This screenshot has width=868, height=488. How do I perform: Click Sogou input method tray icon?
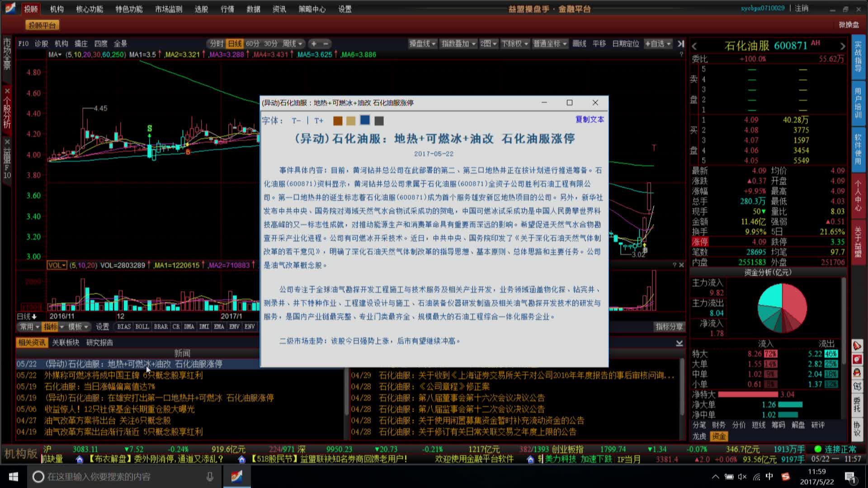pyautogui.click(x=786, y=477)
